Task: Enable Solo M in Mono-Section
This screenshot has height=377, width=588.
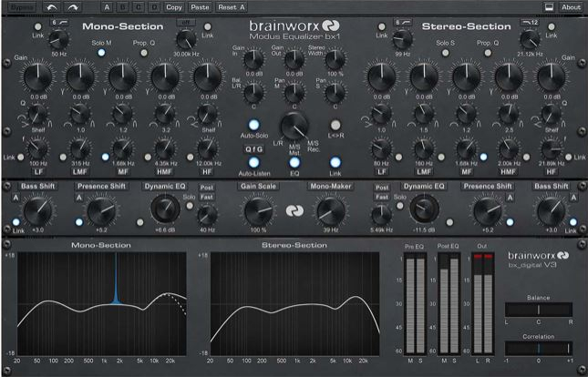Action: tap(101, 53)
